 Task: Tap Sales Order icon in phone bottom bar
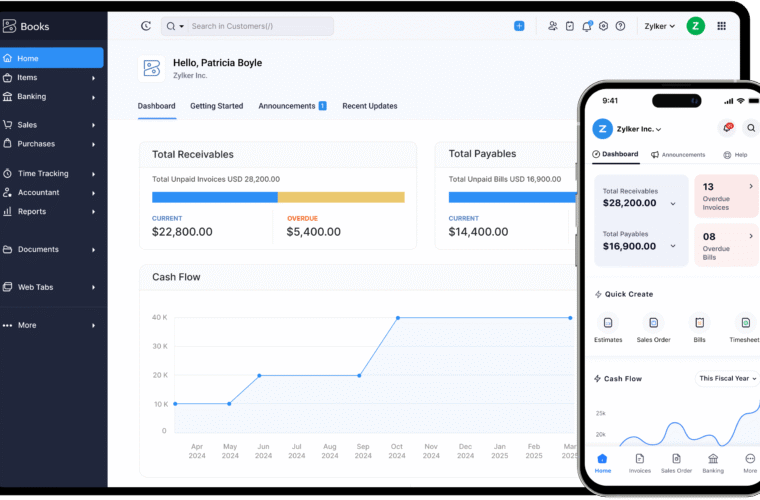(x=676, y=459)
